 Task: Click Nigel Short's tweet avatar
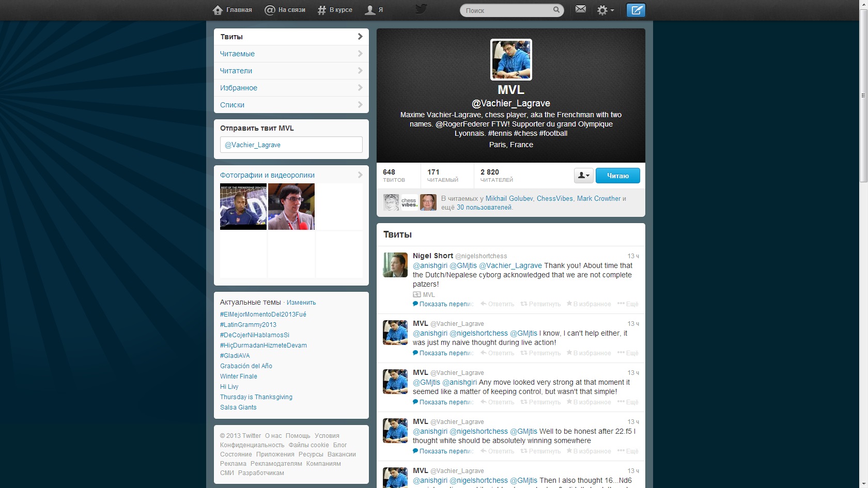395,265
